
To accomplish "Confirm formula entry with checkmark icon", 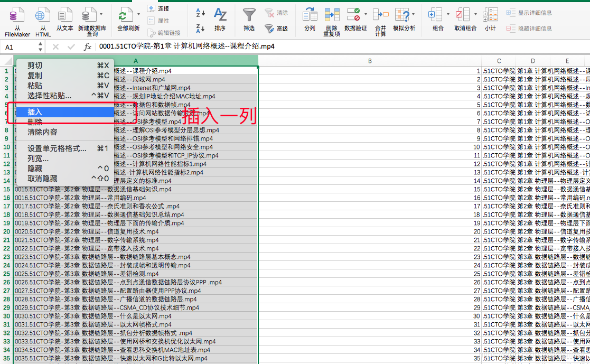I will click(71, 46).
